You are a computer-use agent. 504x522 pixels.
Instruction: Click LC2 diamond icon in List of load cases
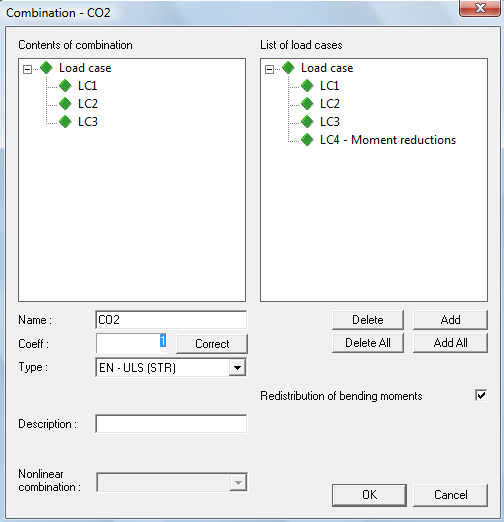pyautogui.click(x=307, y=104)
